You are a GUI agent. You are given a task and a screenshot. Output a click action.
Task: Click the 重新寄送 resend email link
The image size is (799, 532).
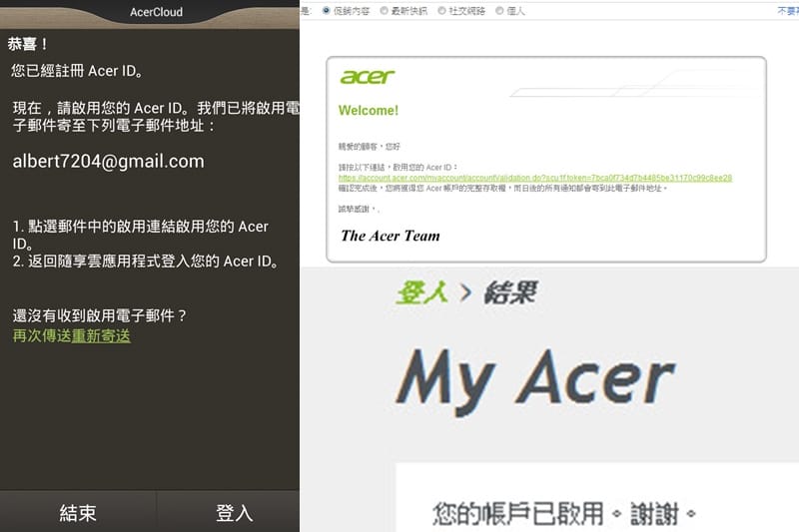coord(101,336)
